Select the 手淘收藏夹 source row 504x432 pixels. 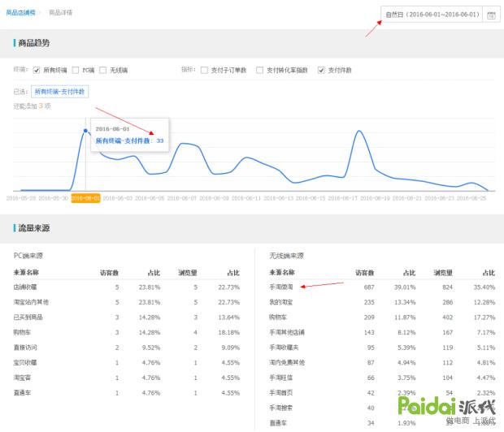382,348
